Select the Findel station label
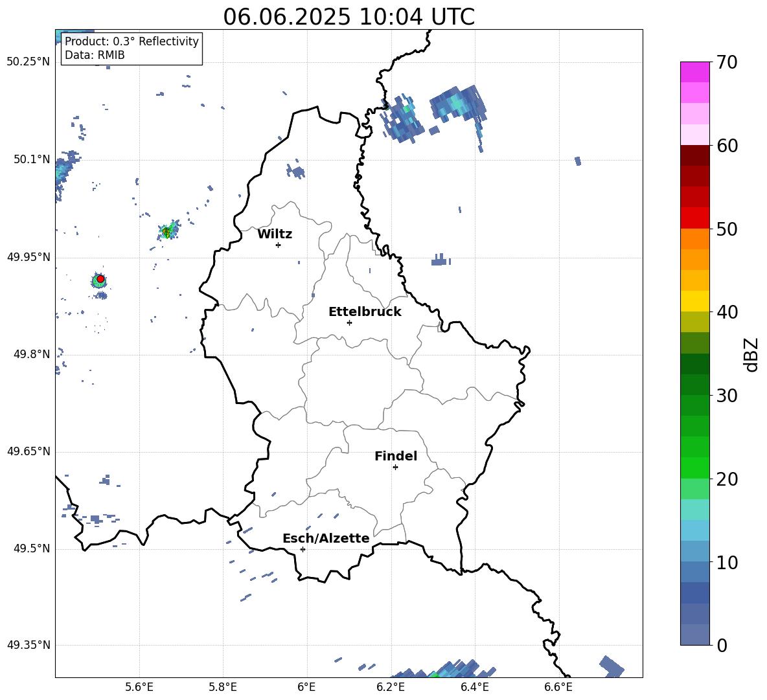 396,456
